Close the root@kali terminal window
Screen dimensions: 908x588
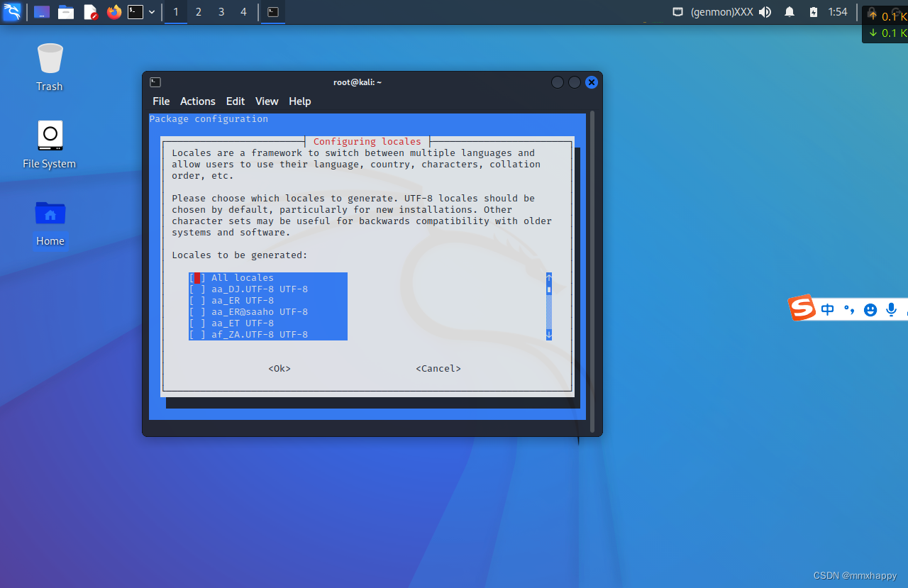coord(592,82)
